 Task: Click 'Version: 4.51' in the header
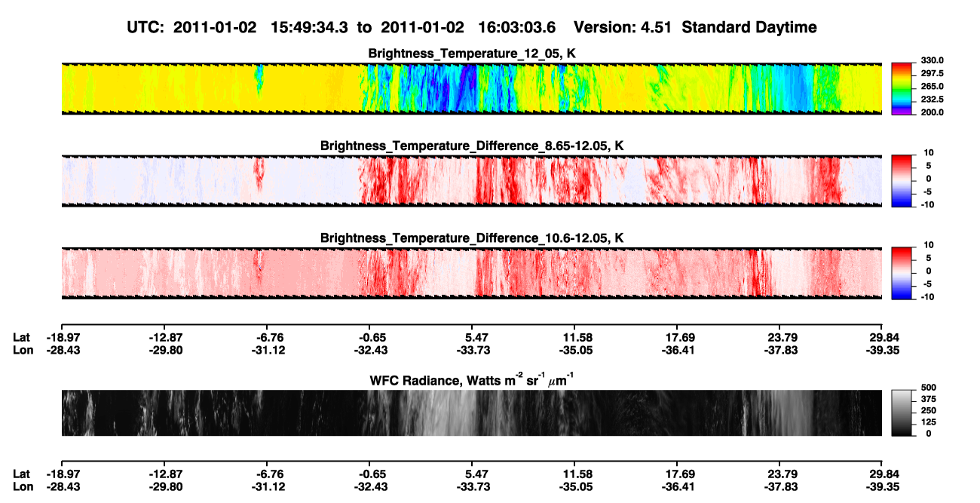tap(622, 28)
